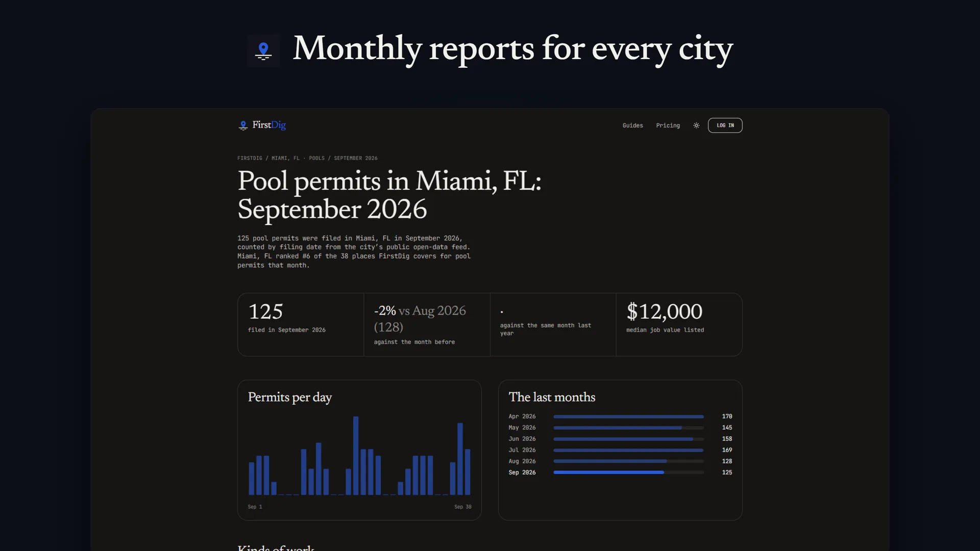Click the Apr 2026 progress bar
980x551 pixels.
click(628, 417)
